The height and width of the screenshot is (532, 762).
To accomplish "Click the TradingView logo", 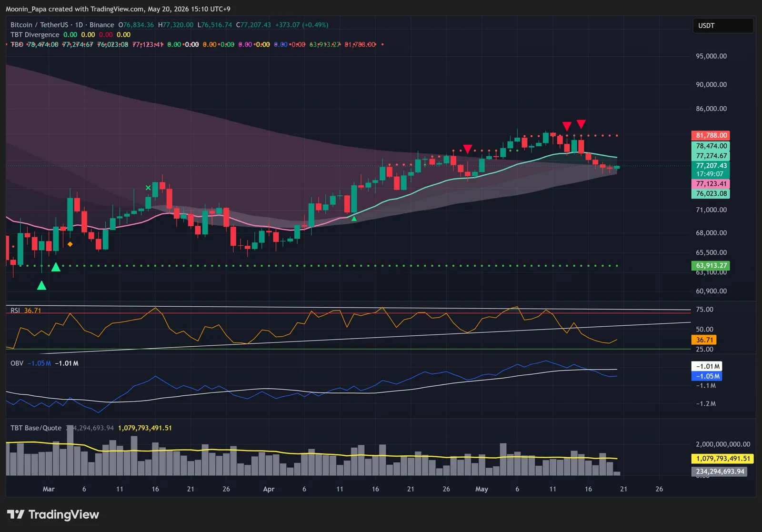I will click(53, 514).
